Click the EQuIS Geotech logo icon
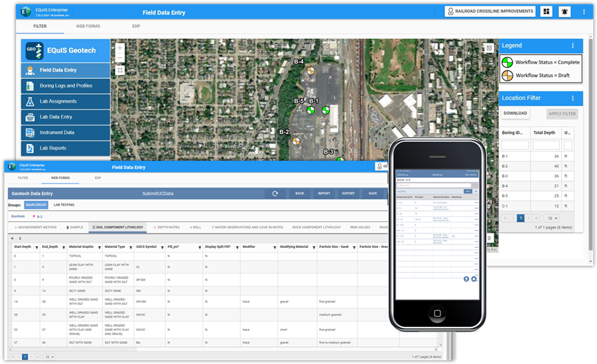 click(x=34, y=50)
